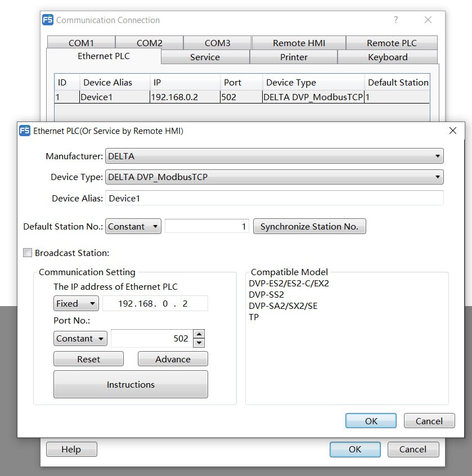Click TP in Compatible Model list
Image resolution: width=472 pixels, height=476 pixels.
(x=254, y=317)
